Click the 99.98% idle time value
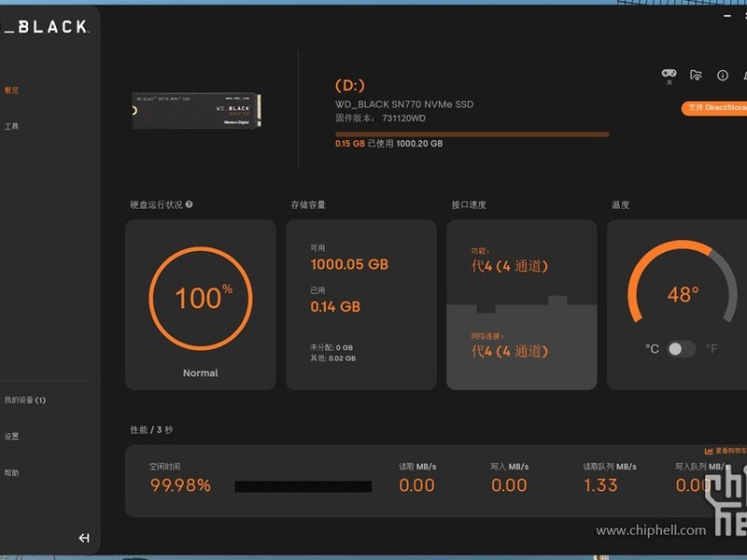Screen dimensions: 747x560 click(180, 485)
